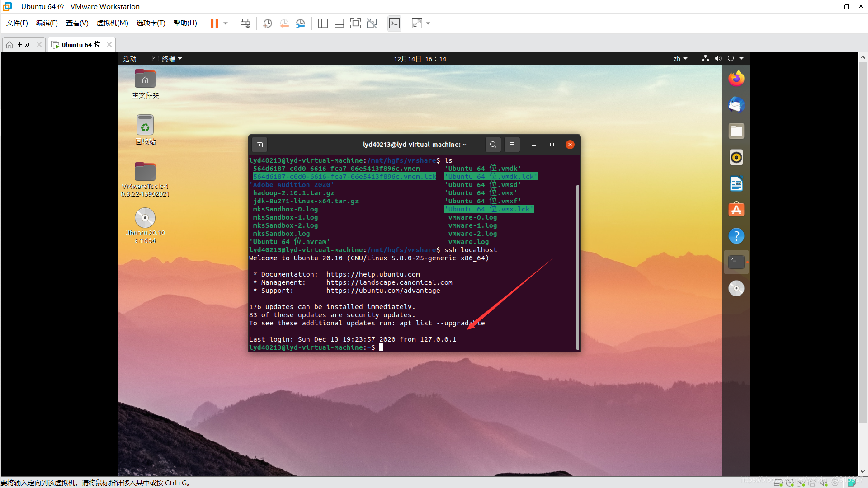Click the https://landscape.canonical.com link
Screen dimensions: 868x488
point(389,282)
